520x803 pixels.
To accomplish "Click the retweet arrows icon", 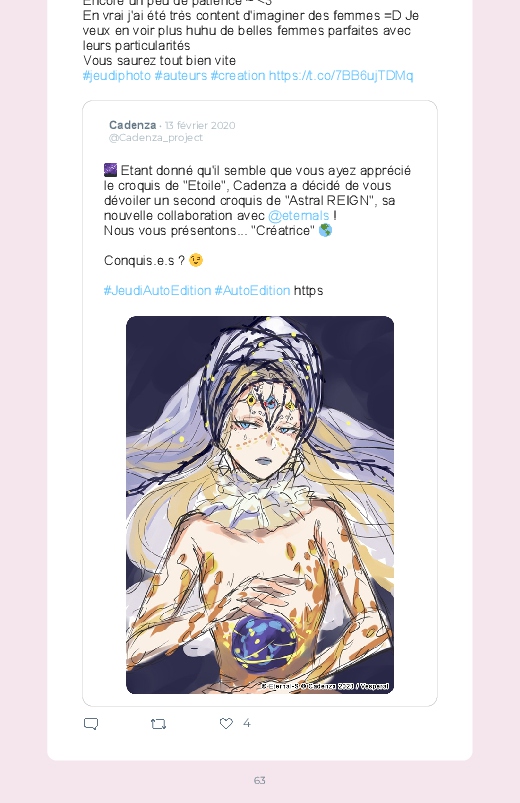I will coord(158,724).
